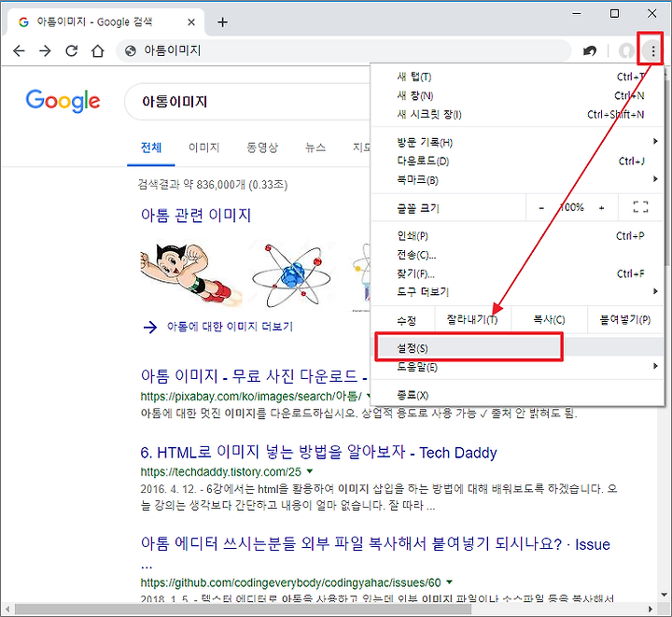Screen dimensions: 672x617
Task: Switch to 뉴스 search tab
Action: 315,147
